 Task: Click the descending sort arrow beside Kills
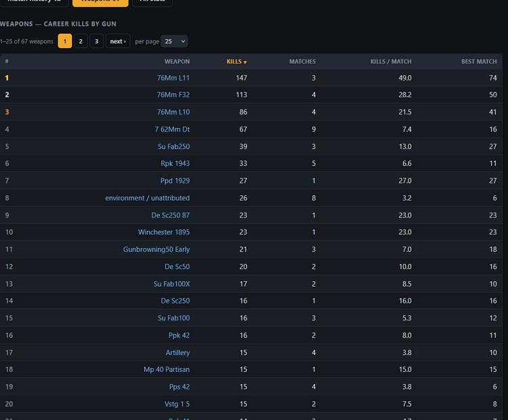point(245,62)
